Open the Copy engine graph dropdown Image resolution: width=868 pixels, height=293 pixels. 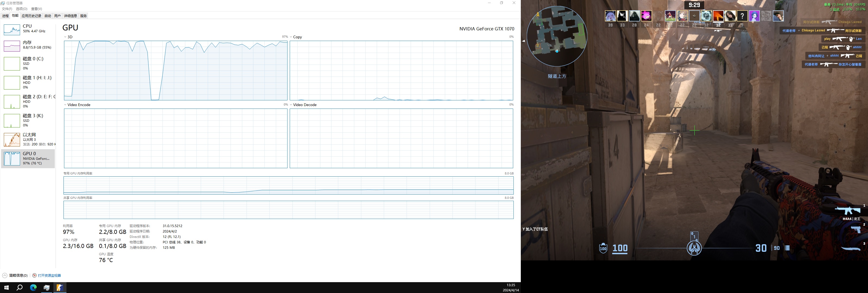click(291, 37)
